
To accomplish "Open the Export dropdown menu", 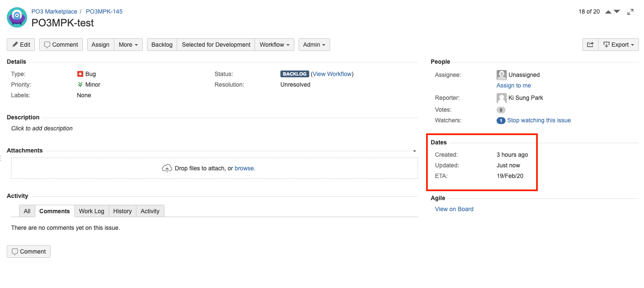I will 619,45.
